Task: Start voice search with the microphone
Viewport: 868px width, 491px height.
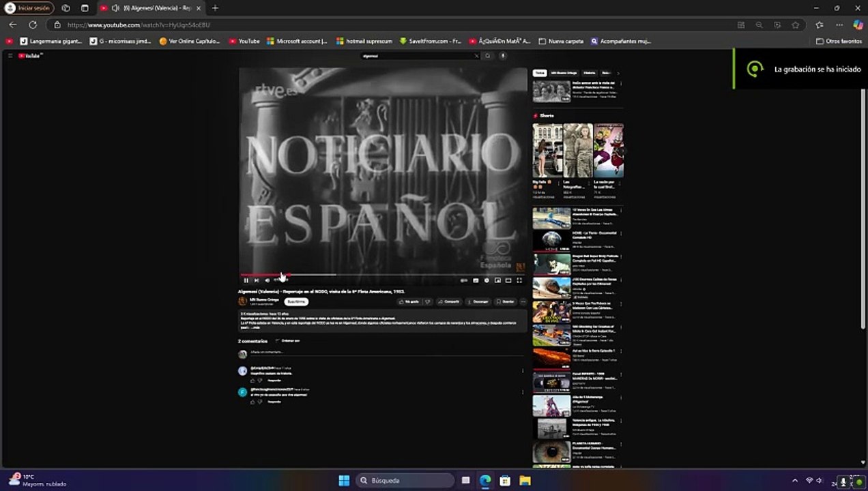Action: [x=503, y=56]
